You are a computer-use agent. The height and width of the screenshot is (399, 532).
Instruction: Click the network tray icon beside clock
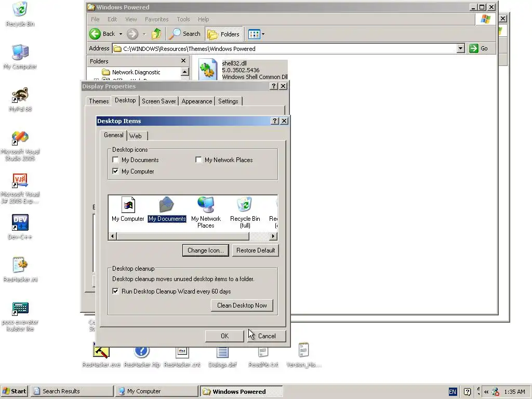(495, 392)
